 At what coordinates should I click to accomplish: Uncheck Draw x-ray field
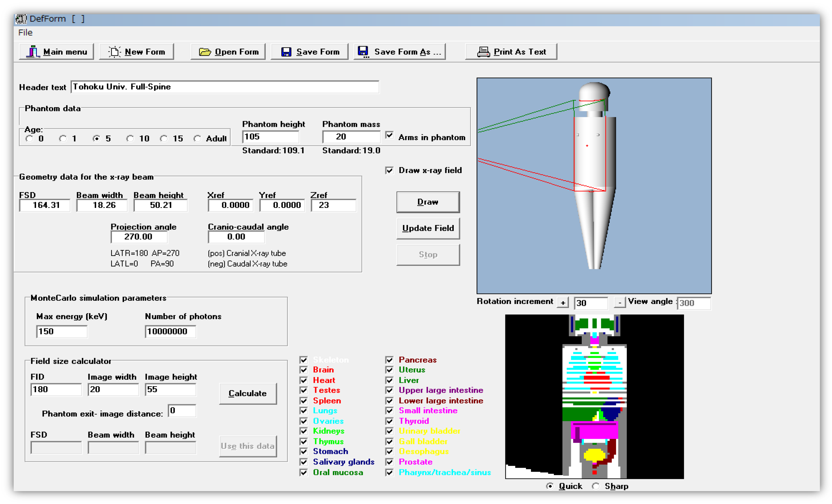click(x=390, y=170)
